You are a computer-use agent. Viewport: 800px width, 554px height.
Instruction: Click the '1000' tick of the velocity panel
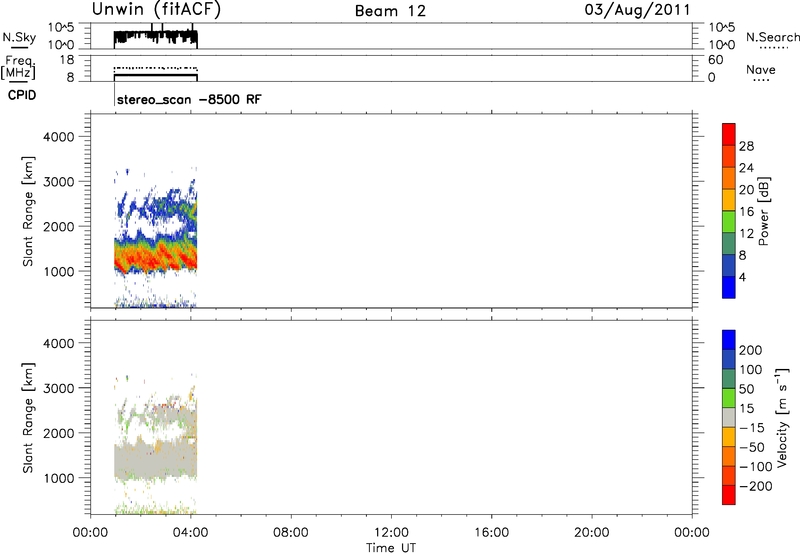[59, 478]
